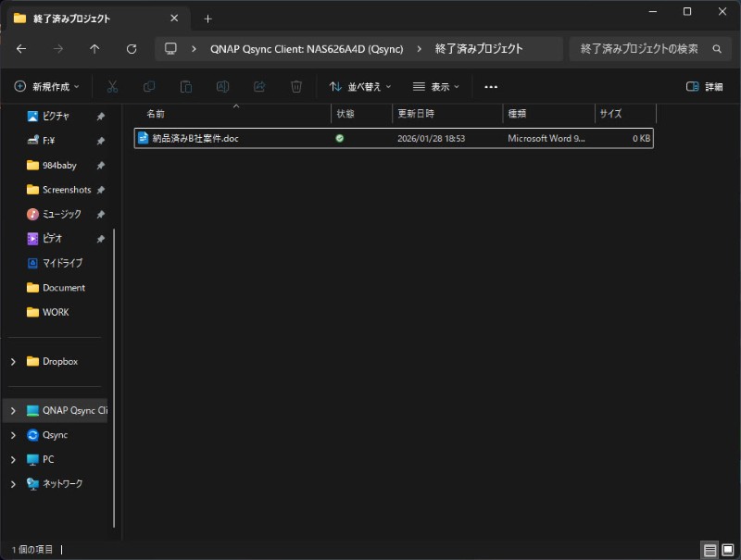Click the Rename icon in toolbar
Viewport: 741px width, 560px height.
222,86
